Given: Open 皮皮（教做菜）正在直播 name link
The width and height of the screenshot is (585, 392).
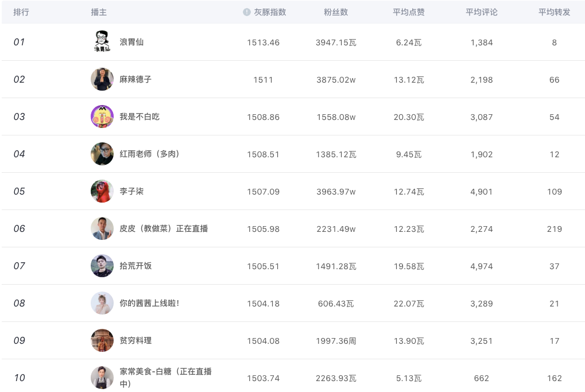Looking at the screenshot, I should 164,228.
